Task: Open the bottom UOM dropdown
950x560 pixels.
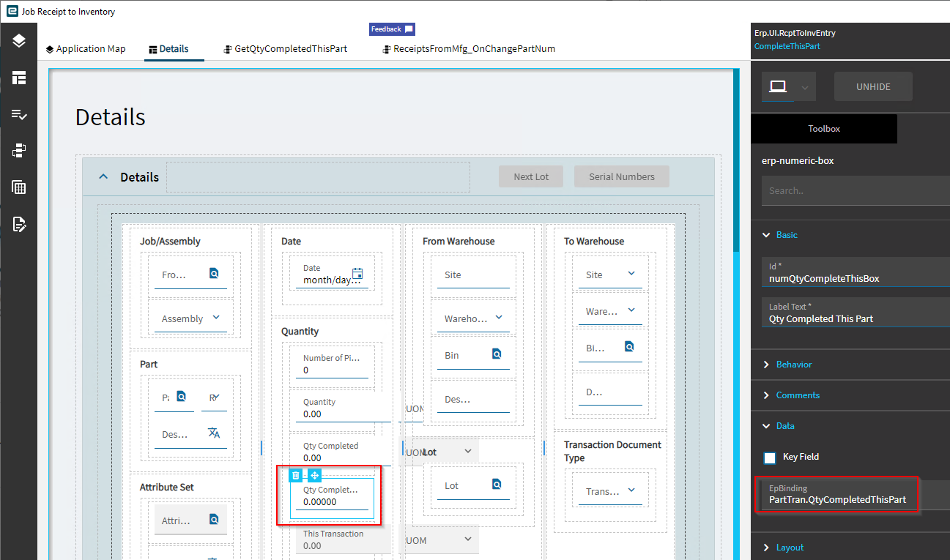Action: (468, 539)
